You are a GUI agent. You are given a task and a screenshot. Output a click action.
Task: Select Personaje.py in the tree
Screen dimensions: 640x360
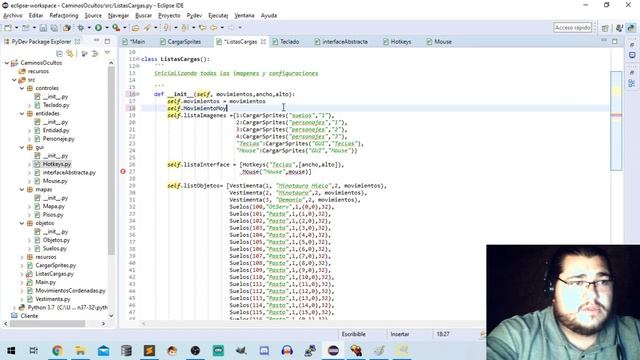[58, 139]
